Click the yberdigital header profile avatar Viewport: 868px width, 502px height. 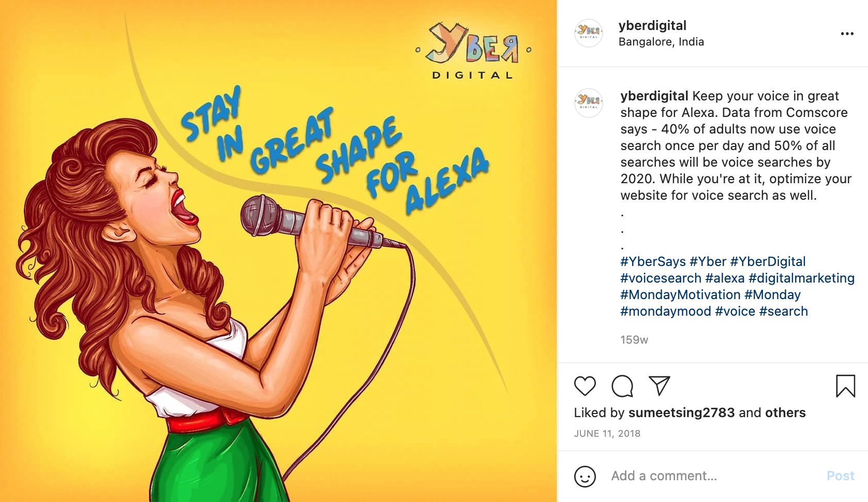click(589, 33)
